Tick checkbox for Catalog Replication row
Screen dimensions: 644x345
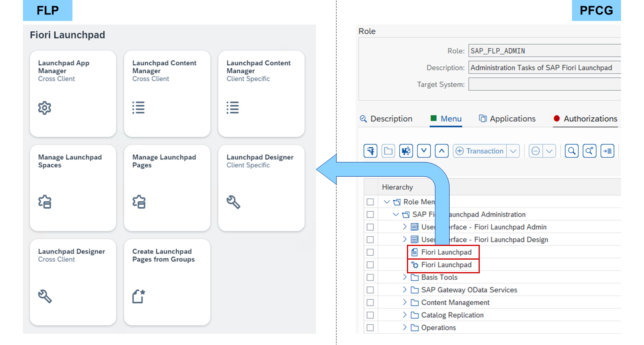coord(370,315)
